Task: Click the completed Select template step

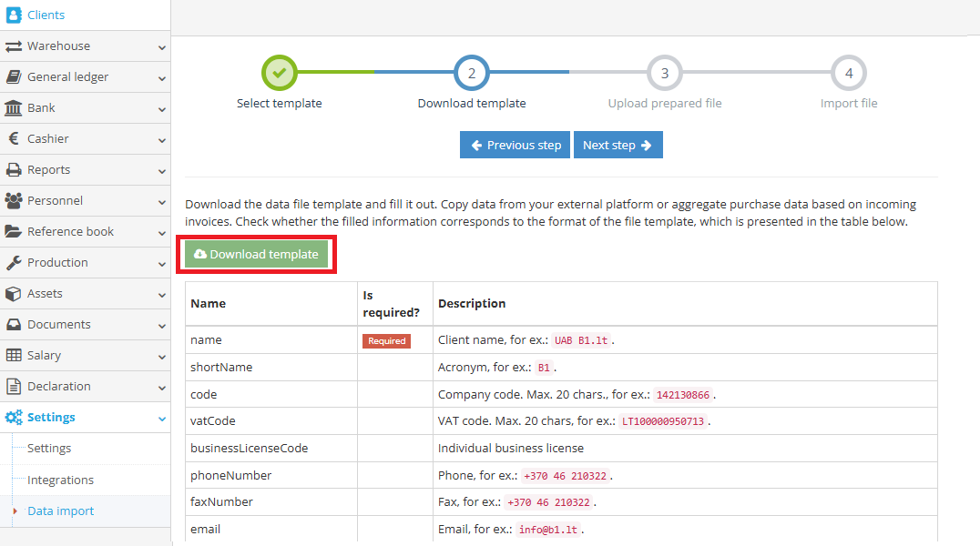Action: click(280, 74)
